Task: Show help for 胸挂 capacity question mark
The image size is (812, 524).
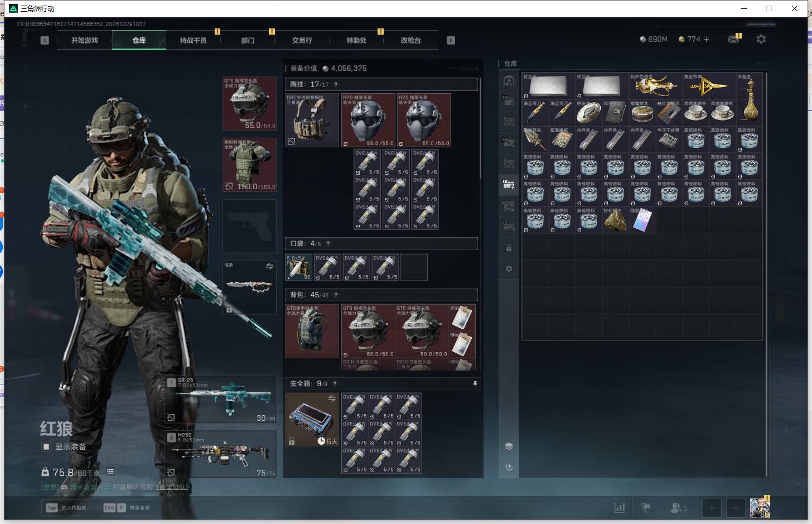Action: [x=336, y=85]
